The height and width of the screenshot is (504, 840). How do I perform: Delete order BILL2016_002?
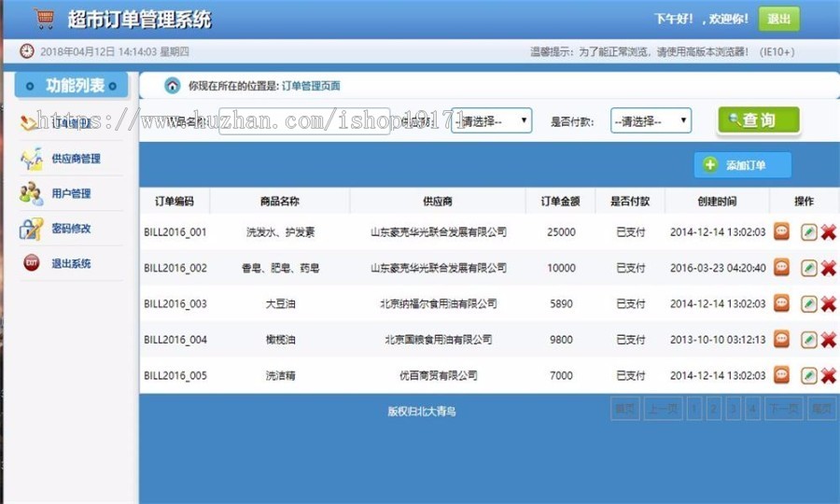click(x=828, y=268)
